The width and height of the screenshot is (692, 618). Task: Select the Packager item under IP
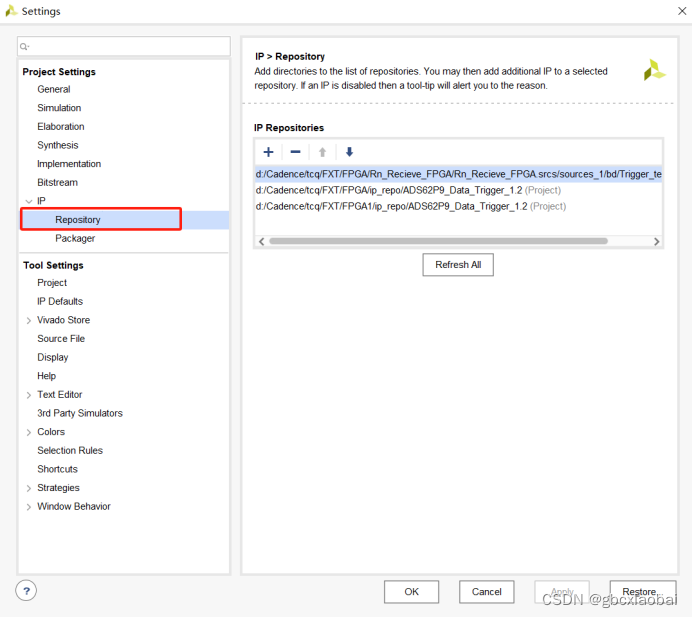(75, 238)
